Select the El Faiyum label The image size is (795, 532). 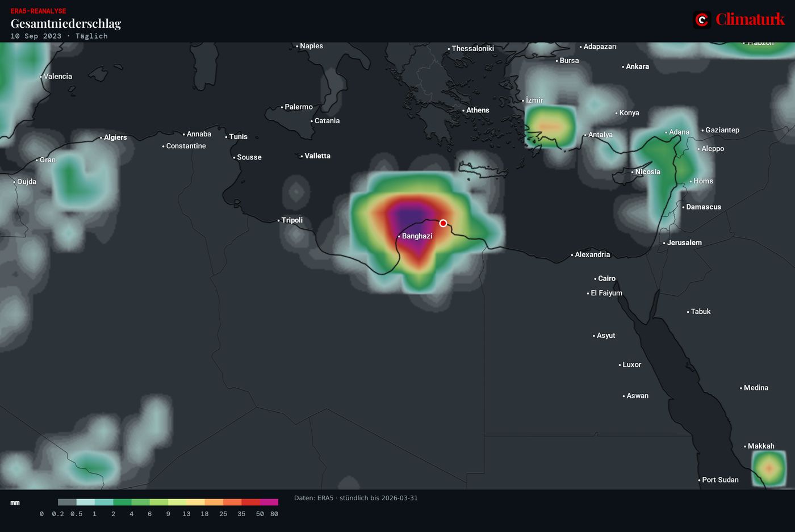coord(606,294)
